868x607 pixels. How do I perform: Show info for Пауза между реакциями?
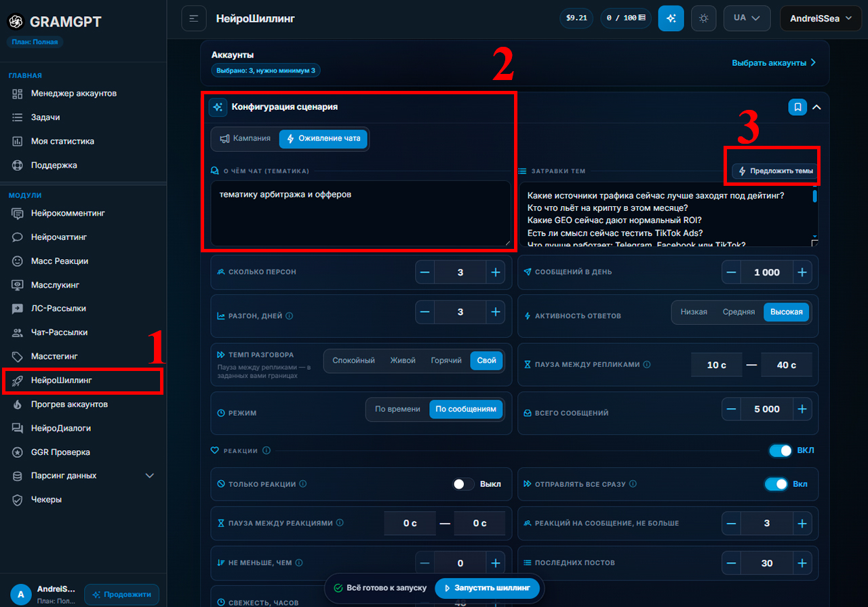340,523
